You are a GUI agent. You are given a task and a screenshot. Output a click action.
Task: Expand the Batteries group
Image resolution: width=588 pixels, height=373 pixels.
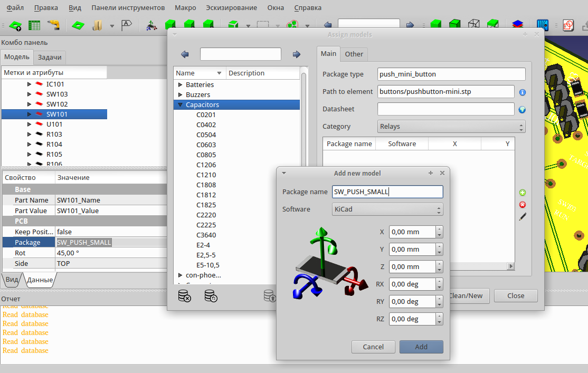coord(180,84)
